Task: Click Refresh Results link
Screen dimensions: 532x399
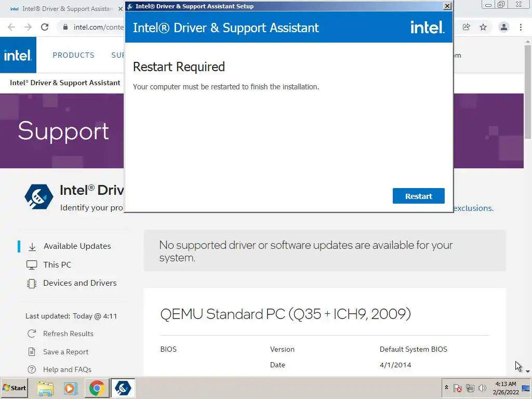Action: click(68, 334)
